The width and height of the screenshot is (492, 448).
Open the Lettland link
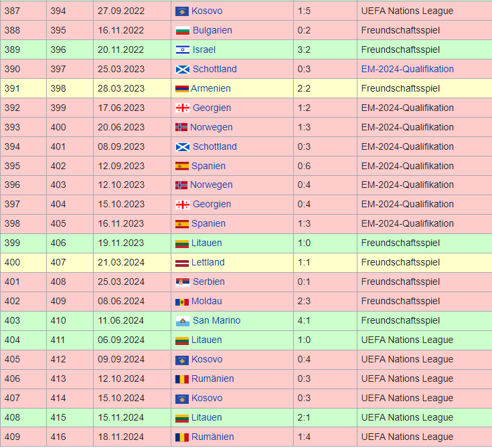point(208,263)
